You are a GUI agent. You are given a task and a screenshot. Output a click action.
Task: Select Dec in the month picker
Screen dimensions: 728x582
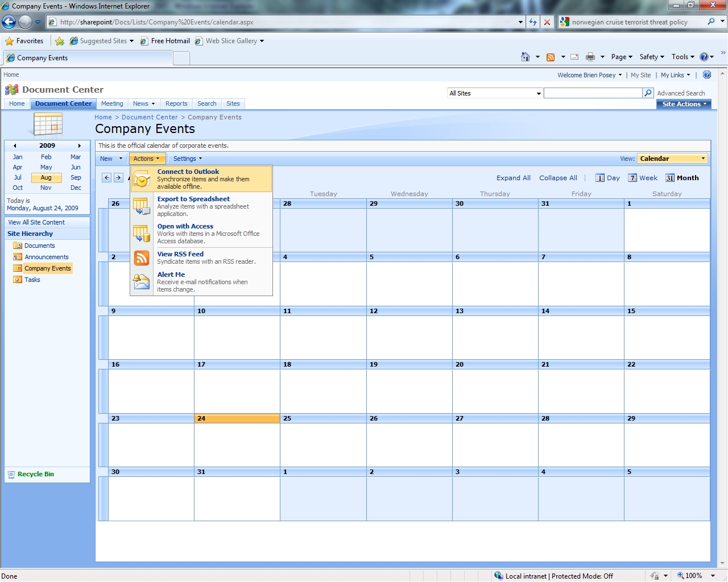tap(76, 188)
